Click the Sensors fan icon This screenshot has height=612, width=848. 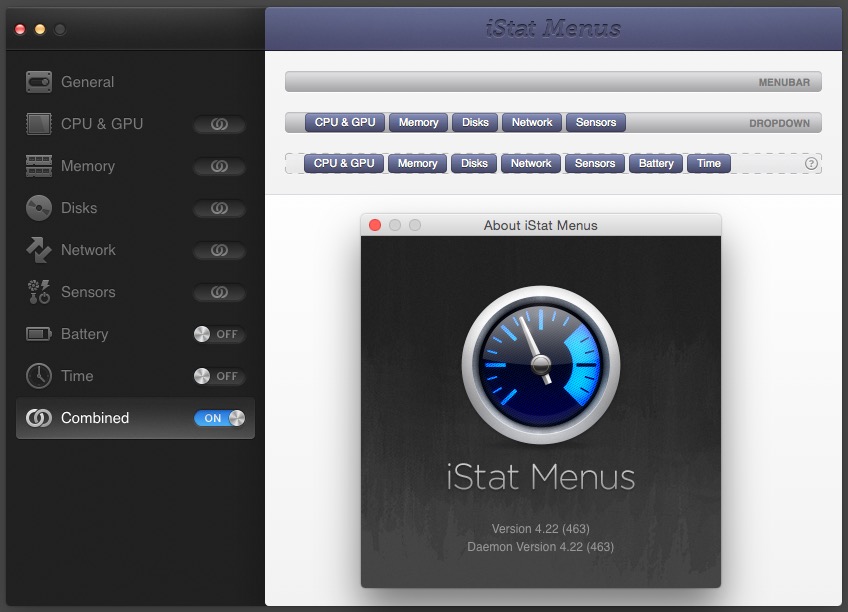39,292
